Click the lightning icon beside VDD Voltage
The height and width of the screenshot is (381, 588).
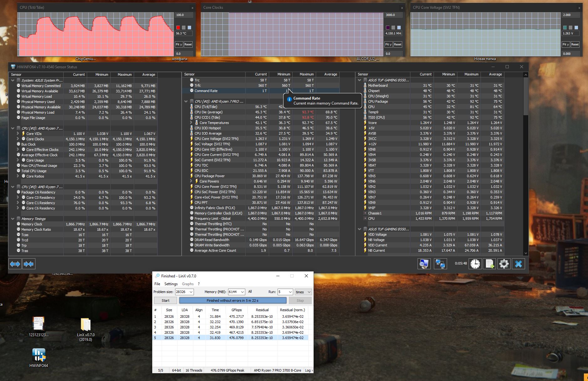tap(365, 234)
